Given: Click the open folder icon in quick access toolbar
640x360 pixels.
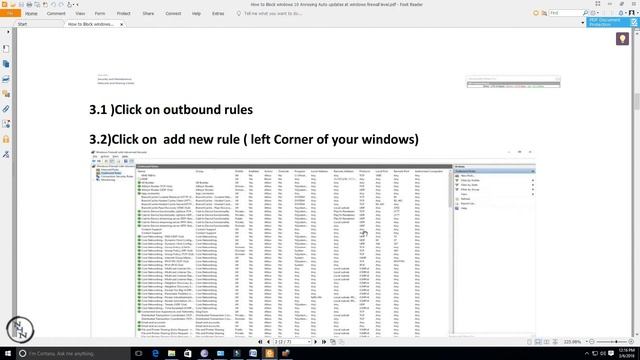Looking at the screenshot, I should 13,4.
